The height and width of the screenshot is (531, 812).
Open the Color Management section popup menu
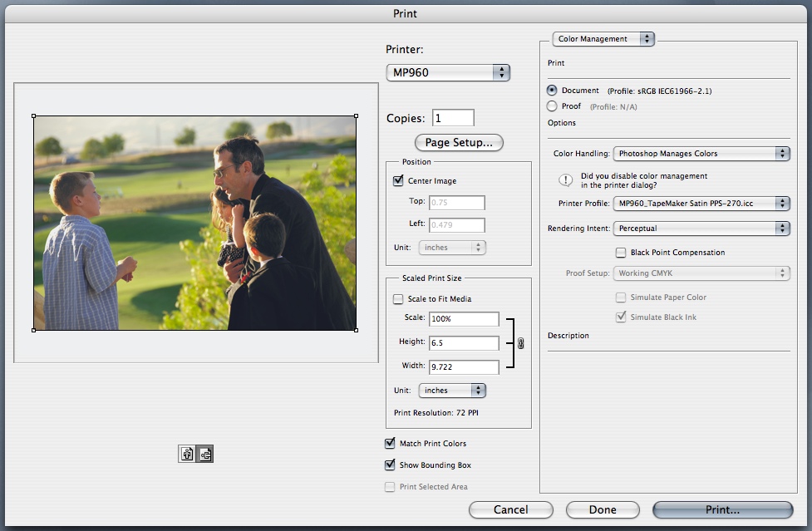click(604, 38)
